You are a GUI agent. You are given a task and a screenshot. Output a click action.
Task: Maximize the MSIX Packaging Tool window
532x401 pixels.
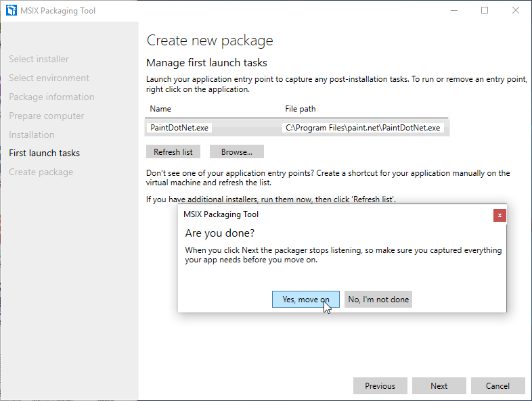pyautogui.click(x=485, y=11)
